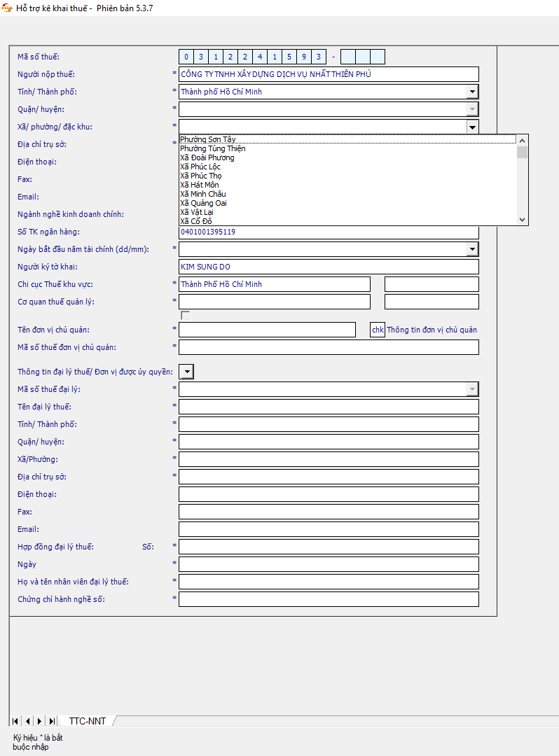Click the previous sheet navigation arrow
Screen dimensions: 559x756
pos(28,721)
